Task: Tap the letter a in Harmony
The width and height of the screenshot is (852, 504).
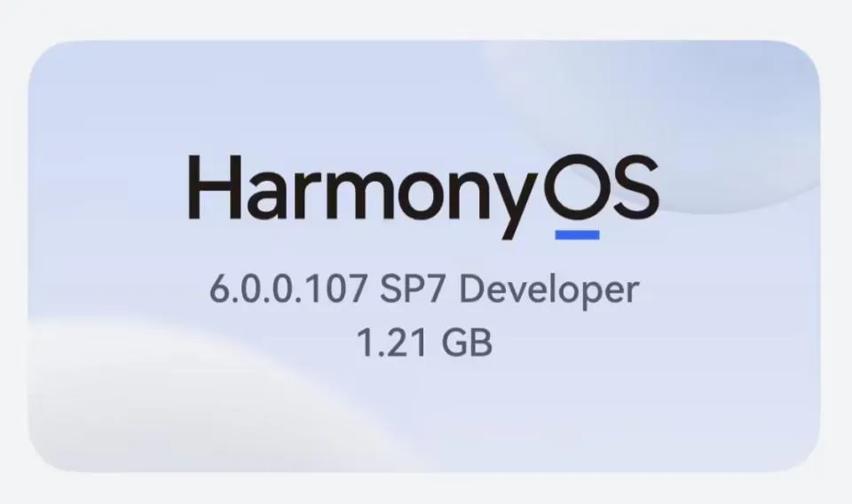Action: 259,193
